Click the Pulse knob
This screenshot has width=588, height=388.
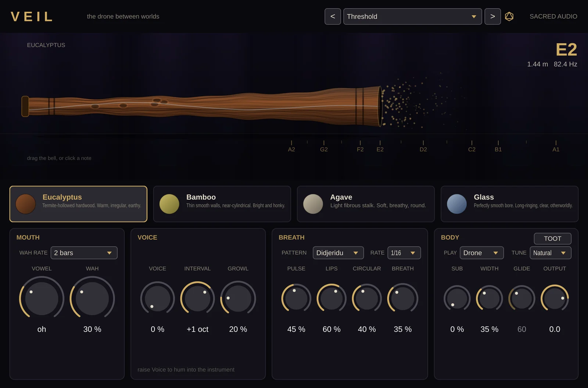click(296, 299)
